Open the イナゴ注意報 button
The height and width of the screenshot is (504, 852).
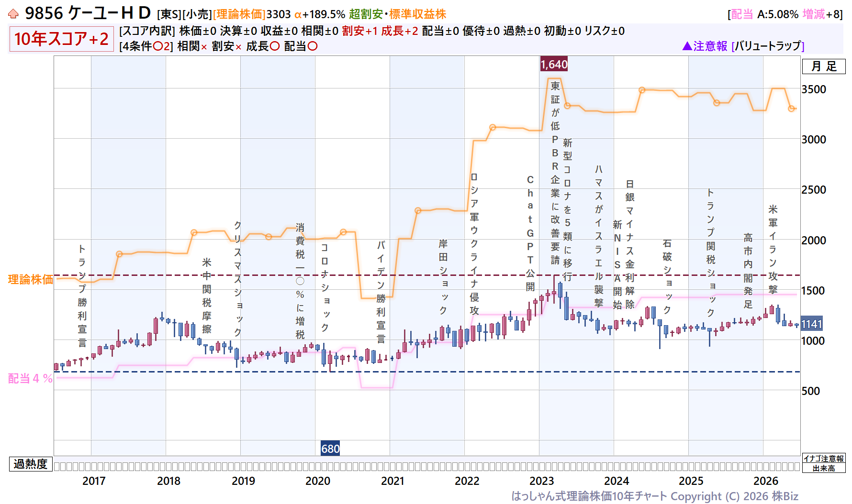[x=824, y=459]
